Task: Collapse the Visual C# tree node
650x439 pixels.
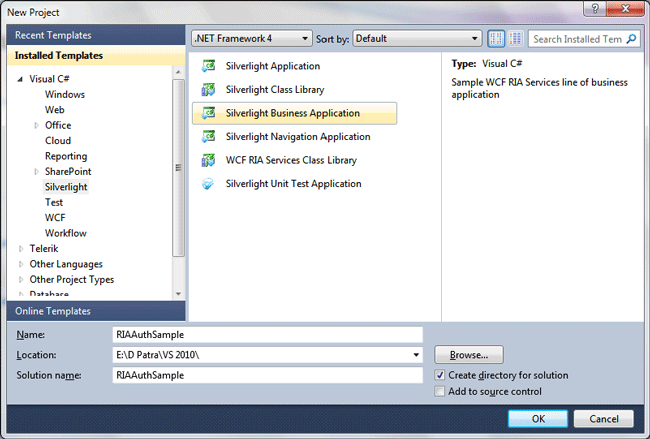Action: (x=19, y=79)
